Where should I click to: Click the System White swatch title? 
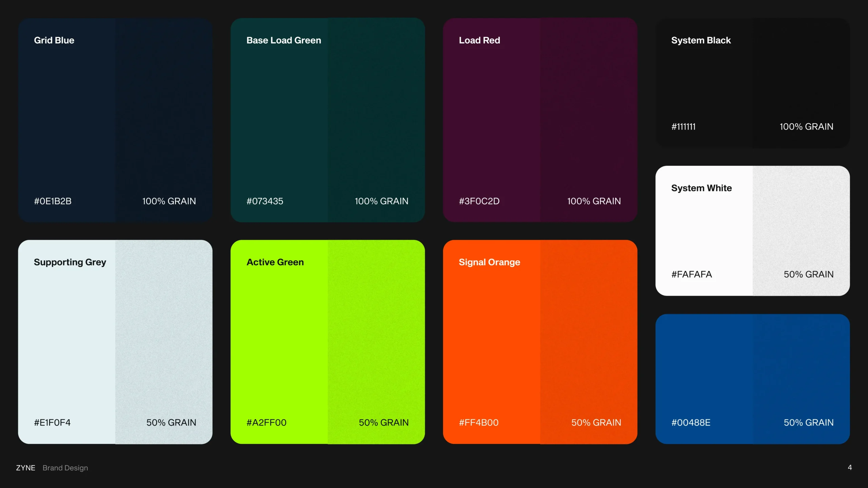[x=701, y=188]
